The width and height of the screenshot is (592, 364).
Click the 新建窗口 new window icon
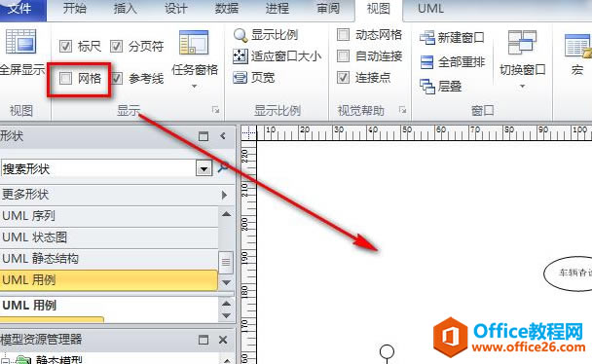(427, 38)
